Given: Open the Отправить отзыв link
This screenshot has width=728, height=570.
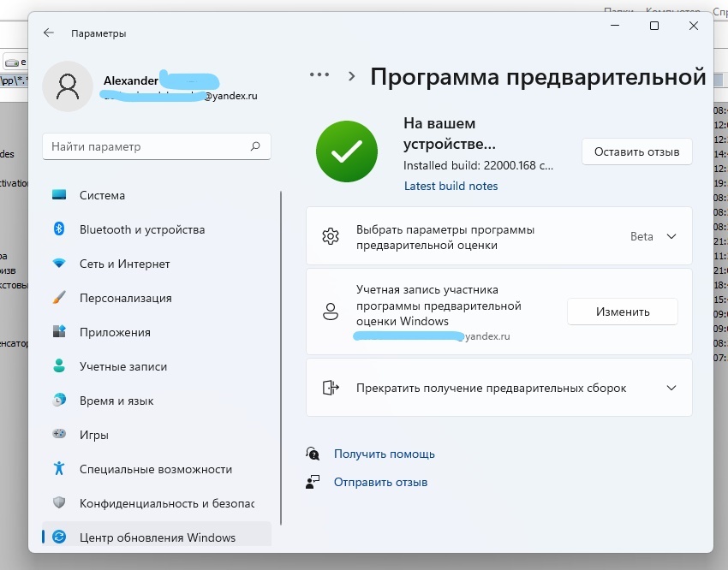Looking at the screenshot, I should [x=381, y=483].
